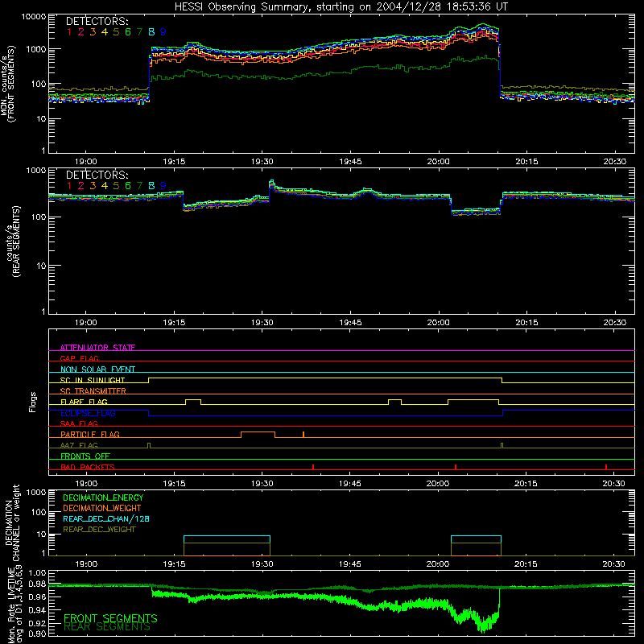Click the raised PARTICLE_FLAG pulse before 19:30

click(x=258, y=435)
